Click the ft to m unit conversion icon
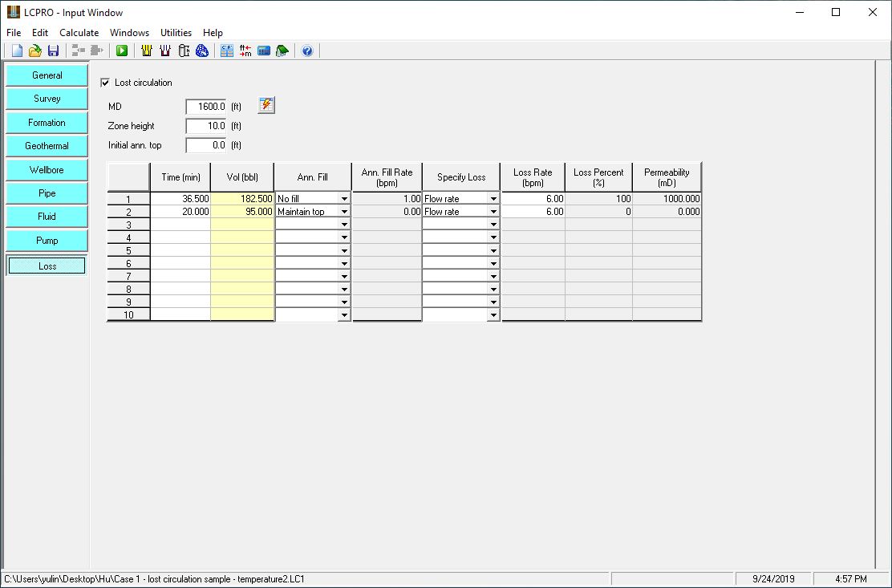 tap(245, 51)
